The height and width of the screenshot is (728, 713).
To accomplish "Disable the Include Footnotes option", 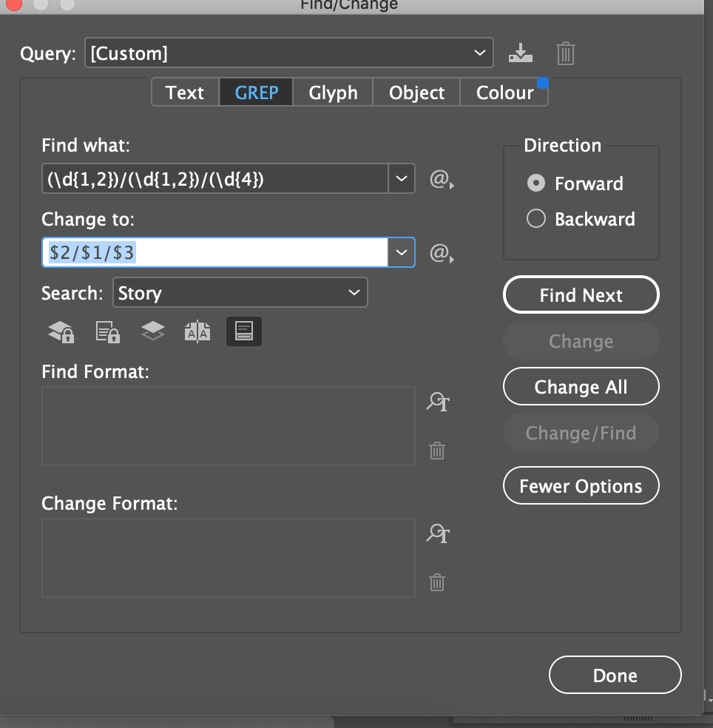I will tap(244, 331).
